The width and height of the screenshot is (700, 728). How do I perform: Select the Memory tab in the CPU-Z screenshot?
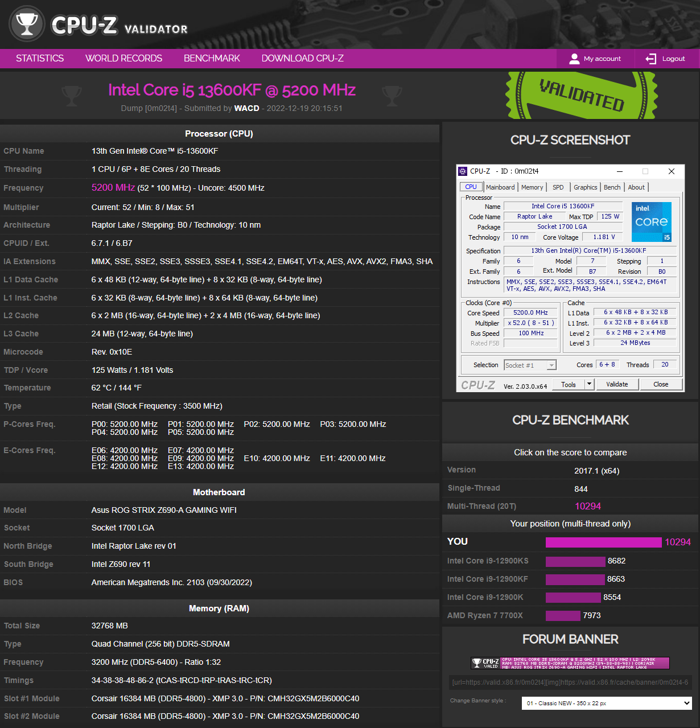tap(532, 187)
